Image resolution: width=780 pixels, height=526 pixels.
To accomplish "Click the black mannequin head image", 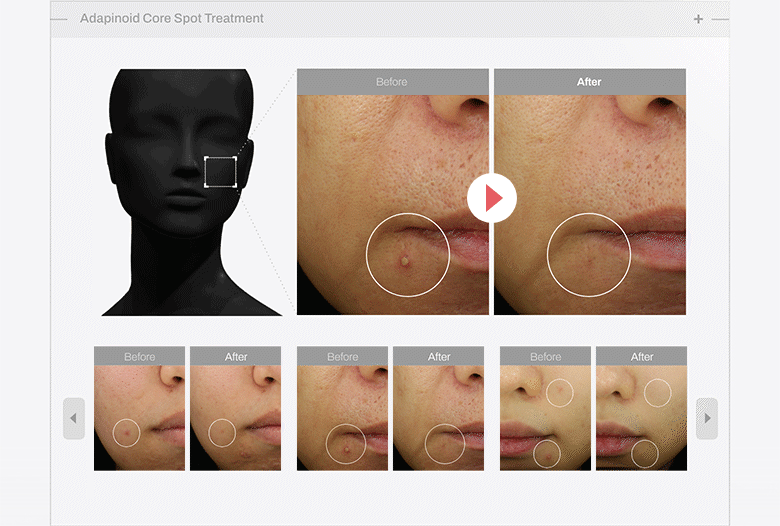I will pyautogui.click(x=192, y=192).
